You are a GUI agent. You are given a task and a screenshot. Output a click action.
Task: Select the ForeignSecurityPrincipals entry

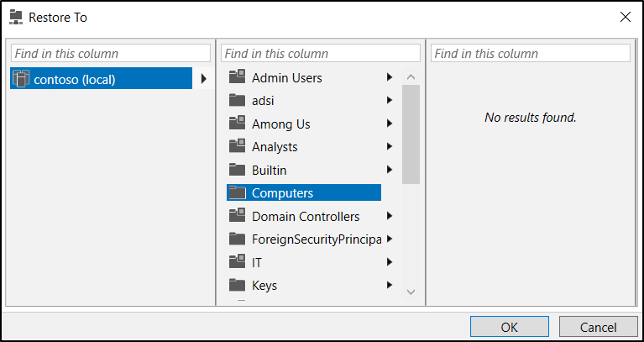tap(304, 239)
